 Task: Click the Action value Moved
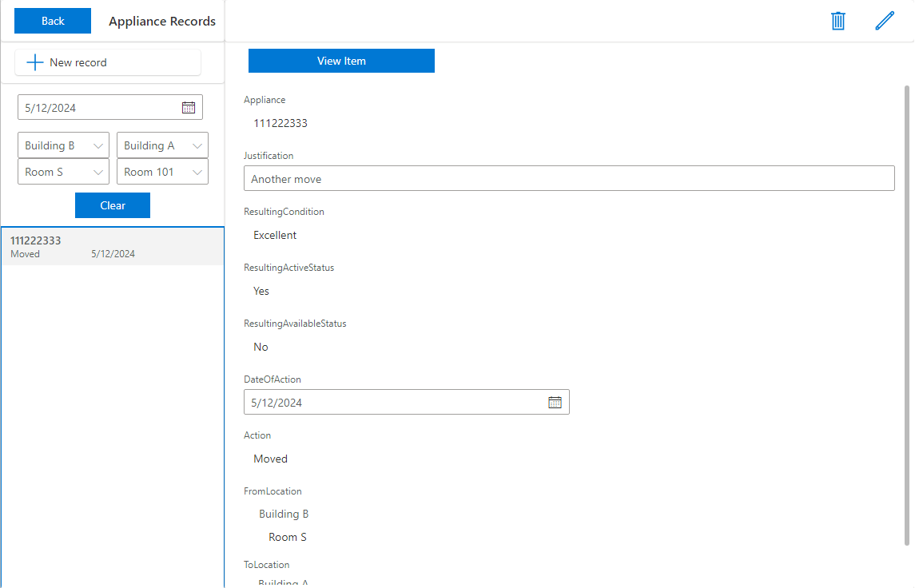(270, 459)
